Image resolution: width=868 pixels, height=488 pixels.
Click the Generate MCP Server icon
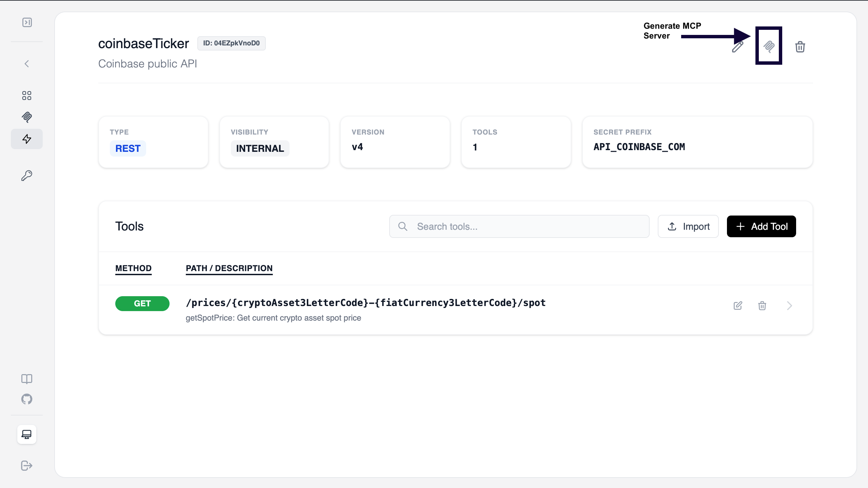tap(769, 46)
